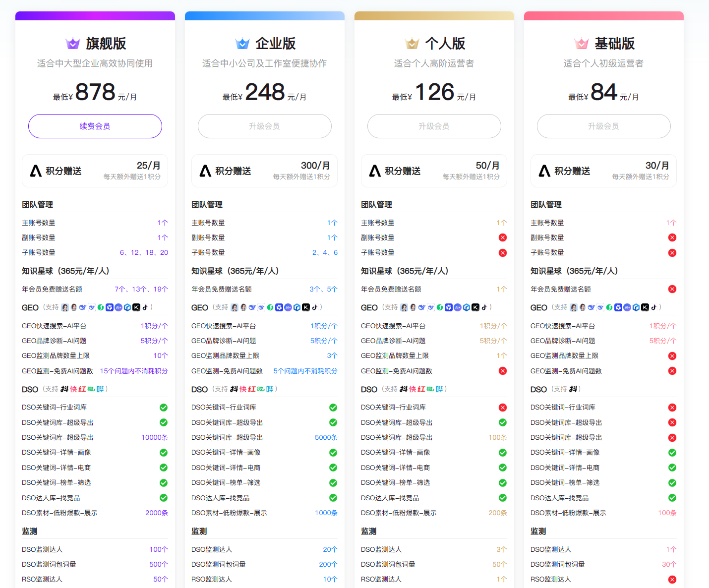Click the pink crown icon beside 基础版
Image resolution: width=709 pixels, height=588 pixels.
coord(582,44)
